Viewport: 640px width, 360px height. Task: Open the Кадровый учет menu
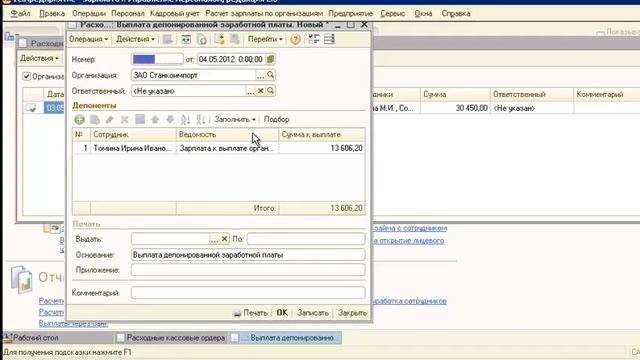(x=175, y=13)
